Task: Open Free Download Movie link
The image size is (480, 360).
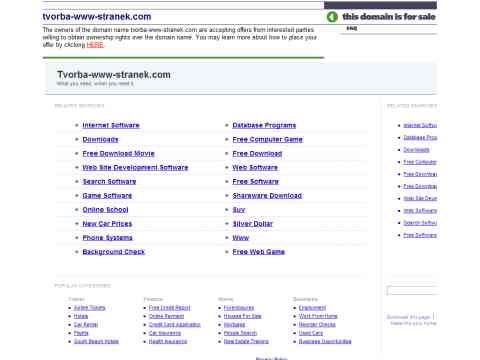Action: tap(118, 153)
